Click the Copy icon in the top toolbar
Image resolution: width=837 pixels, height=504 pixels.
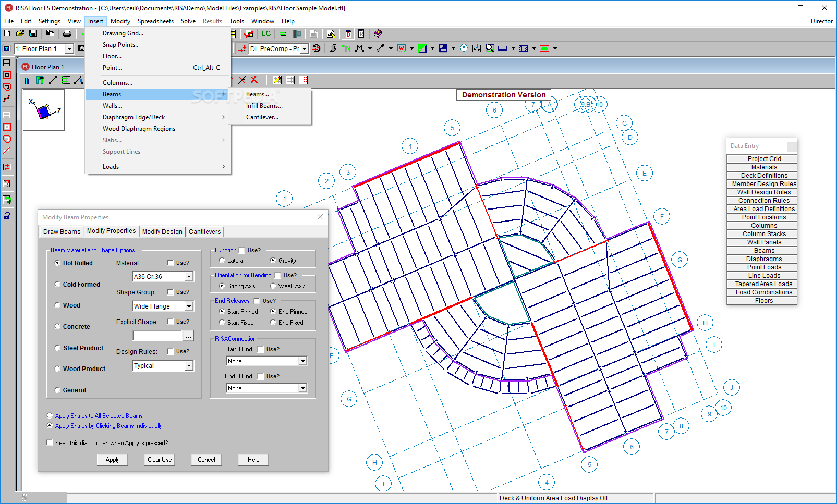point(50,33)
